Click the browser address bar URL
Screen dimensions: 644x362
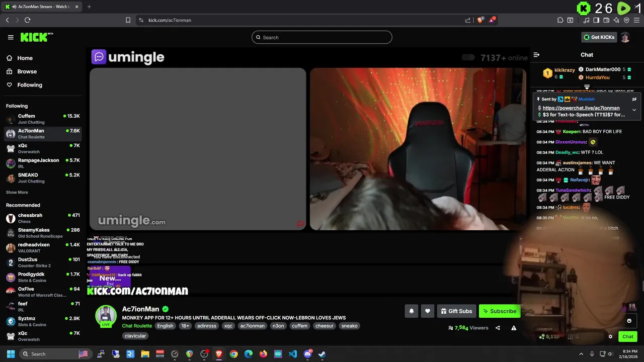pos(170,20)
